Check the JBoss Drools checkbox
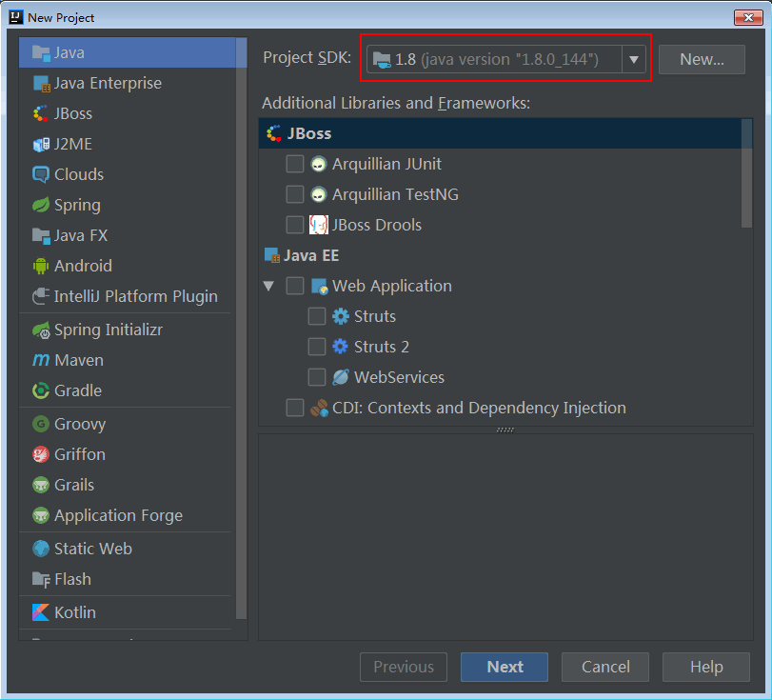The image size is (772, 700). click(x=295, y=225)
